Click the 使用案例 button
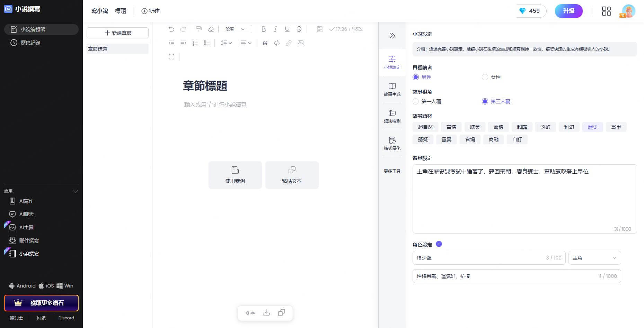644x328 pixels. pyautogui.click(x=235, y=175)
